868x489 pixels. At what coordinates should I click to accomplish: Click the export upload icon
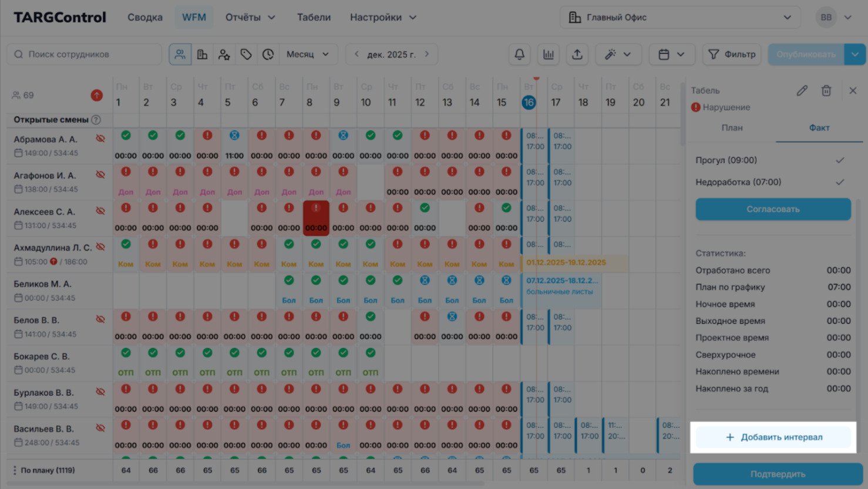577,55
